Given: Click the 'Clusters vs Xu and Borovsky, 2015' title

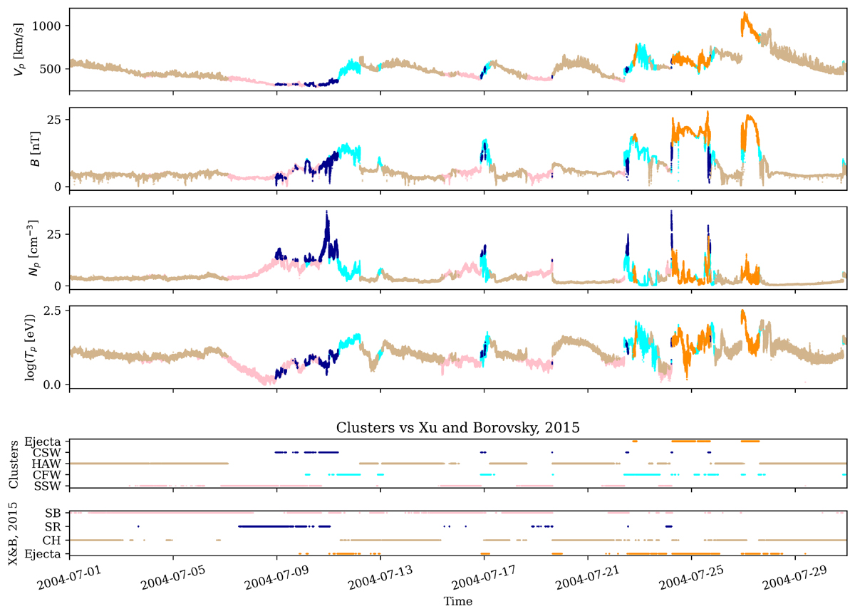Looking at the screenshot, I should tap(458, 429).
